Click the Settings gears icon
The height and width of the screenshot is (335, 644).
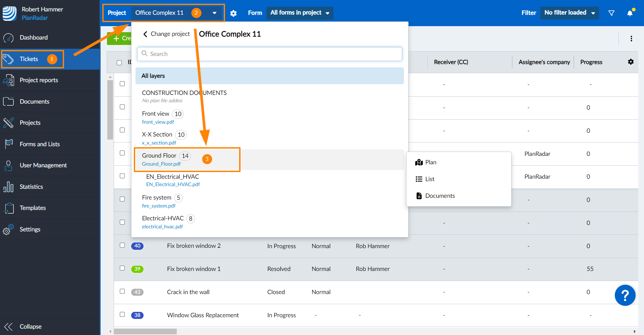8,229
